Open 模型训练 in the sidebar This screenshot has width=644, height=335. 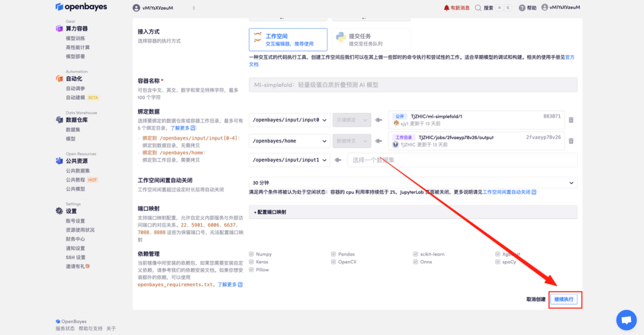click(x=75, y=38)
